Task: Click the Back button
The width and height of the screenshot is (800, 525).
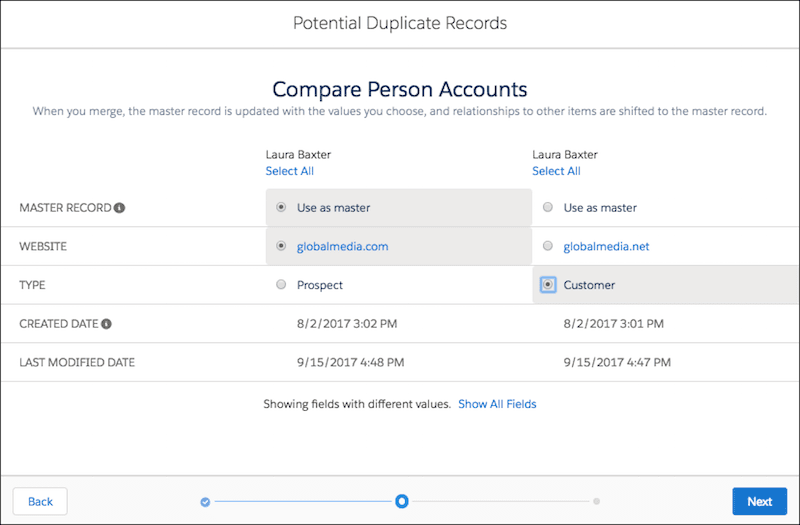Action: 40,502
